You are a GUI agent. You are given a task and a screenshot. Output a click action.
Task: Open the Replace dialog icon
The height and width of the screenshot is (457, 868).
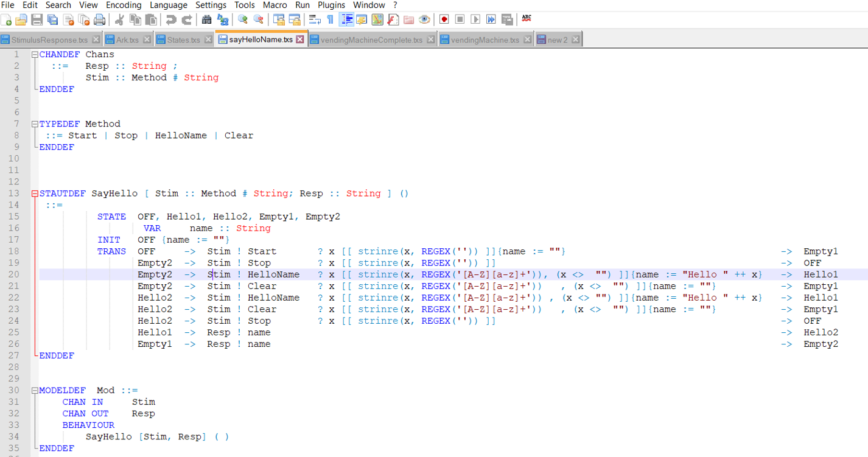pyautogui.click(x=223, y=20)
